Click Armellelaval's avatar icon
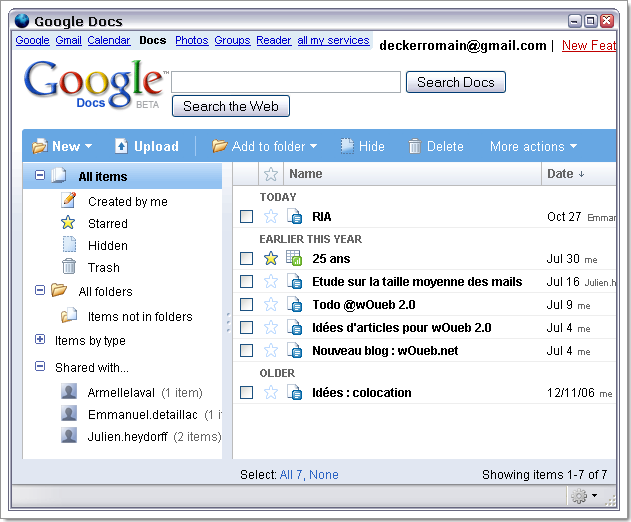This screenshot has width=631, height=522. tap(69, 391)
